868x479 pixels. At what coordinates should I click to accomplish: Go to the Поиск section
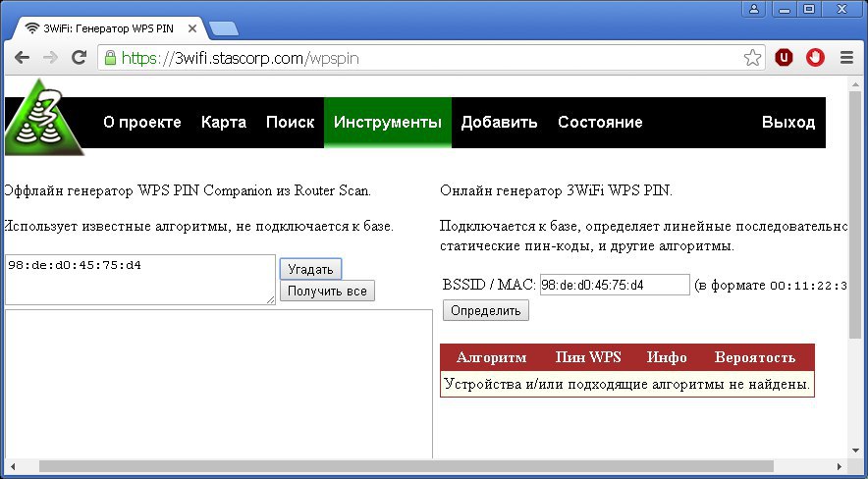click(290, 123)
